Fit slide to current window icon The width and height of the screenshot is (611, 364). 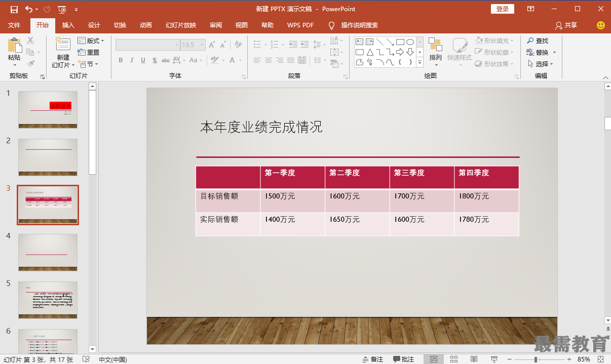coord(601,359)
